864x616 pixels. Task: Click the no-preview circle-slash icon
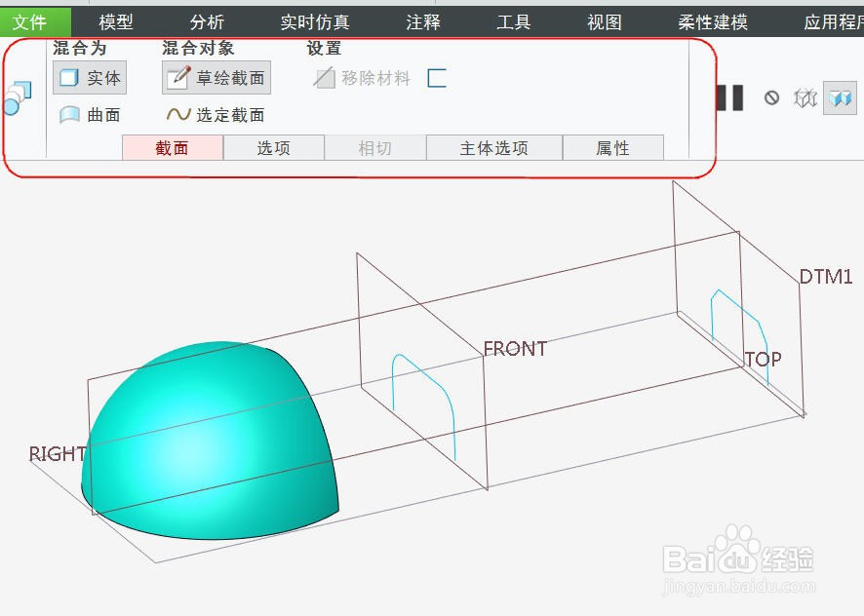pos(771,98)
